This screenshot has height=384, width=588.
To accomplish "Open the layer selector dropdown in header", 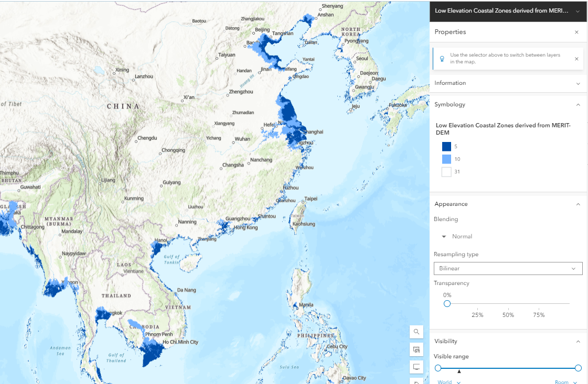I will [x=578, y=11].
